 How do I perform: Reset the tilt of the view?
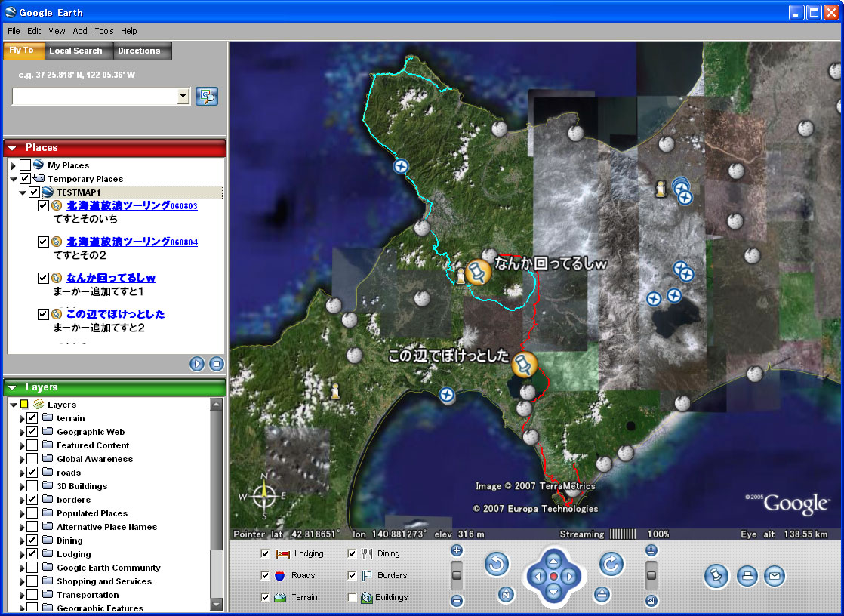[x=602, y=594]
